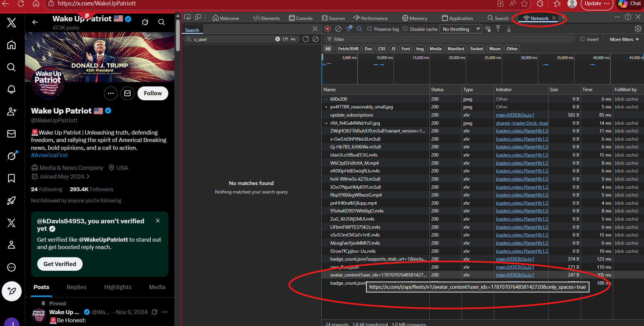The height and width of the screenshot is (326, 644).
Task: Click profile header search icon
Action: point(162,22)
